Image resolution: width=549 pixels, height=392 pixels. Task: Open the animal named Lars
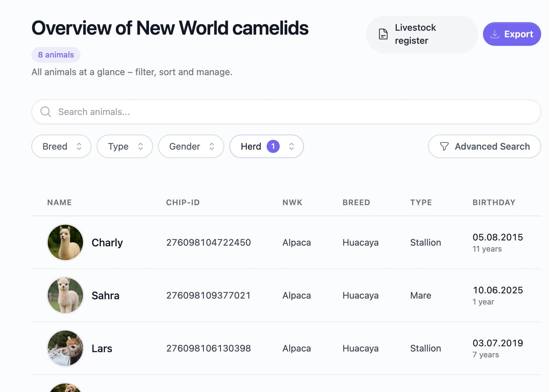tap(102, 349)
